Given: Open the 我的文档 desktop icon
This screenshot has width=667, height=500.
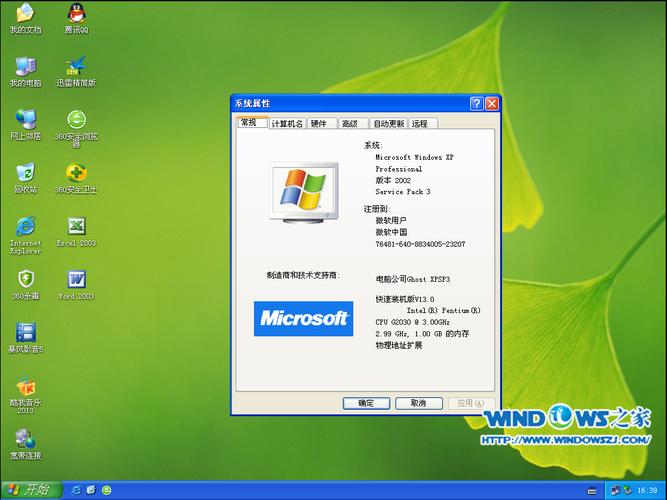Looking at the screenshot, I should (x=25, y=14).
